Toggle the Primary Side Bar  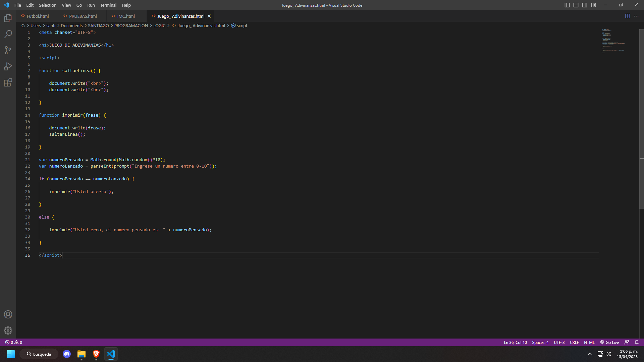[x=567, y=5]
